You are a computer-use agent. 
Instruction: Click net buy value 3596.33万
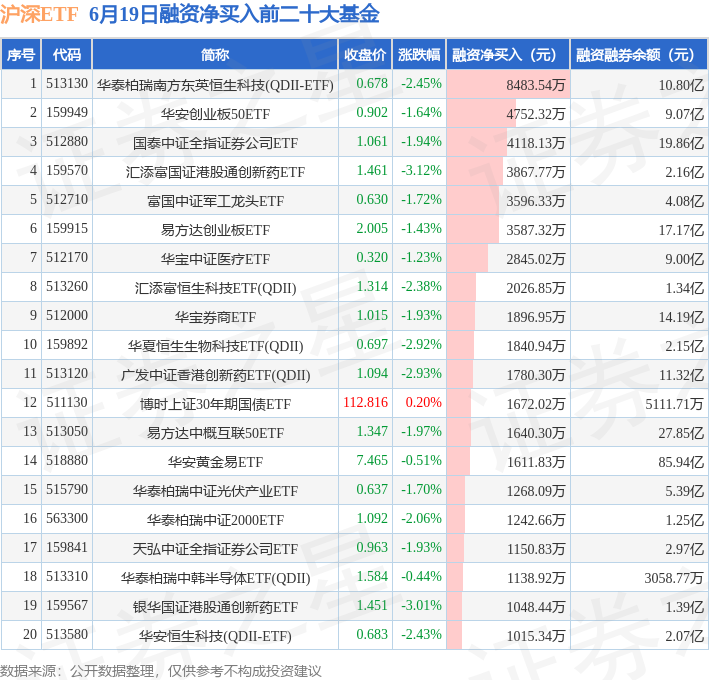(535, 201)
